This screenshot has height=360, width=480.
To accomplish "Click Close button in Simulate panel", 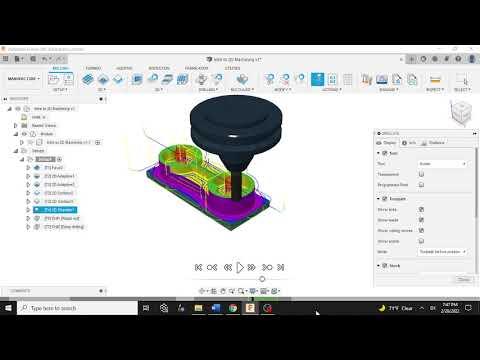I will [464, 279].
